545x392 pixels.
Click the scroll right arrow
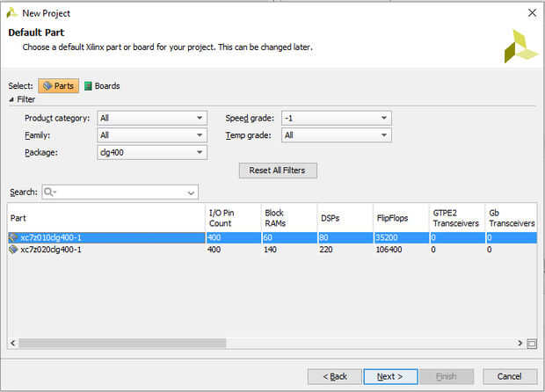tap(520, 344)
